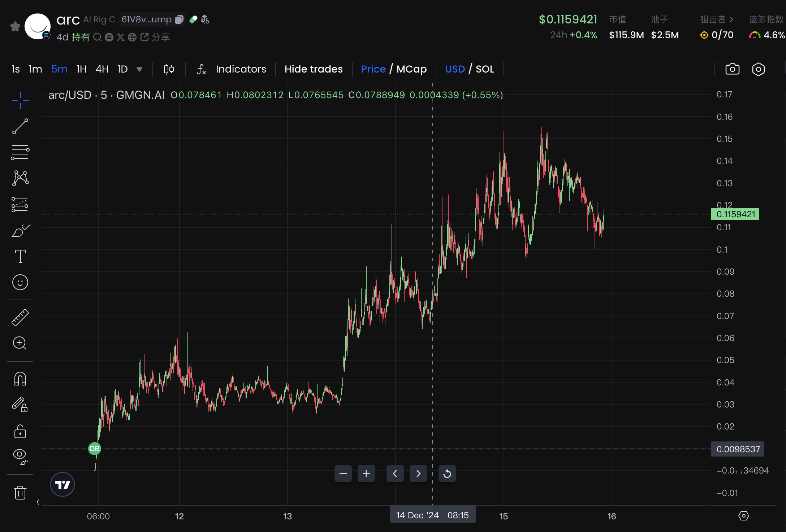786x532 pixels.
Task: Click the trash remove drawings icon
Action: click(x=20, y=492)
